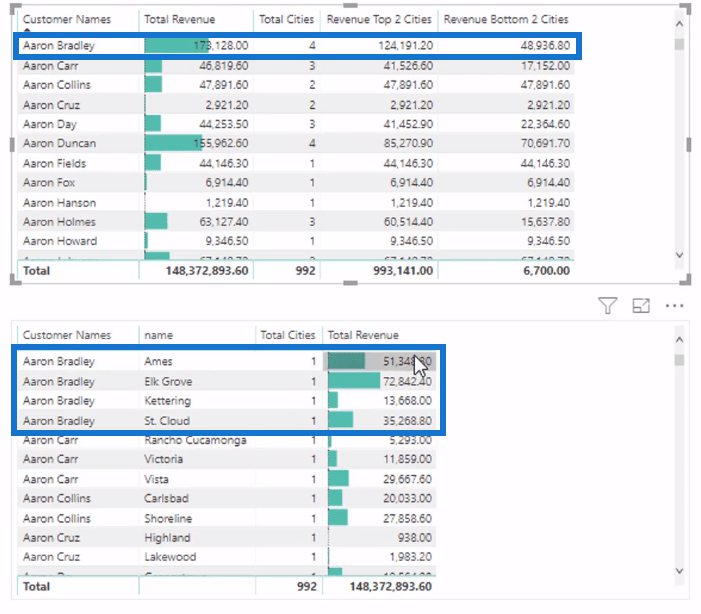Click the 13,668.00 revenue value
The width and height of the screenshot is (701, 614).
[407, 401]
